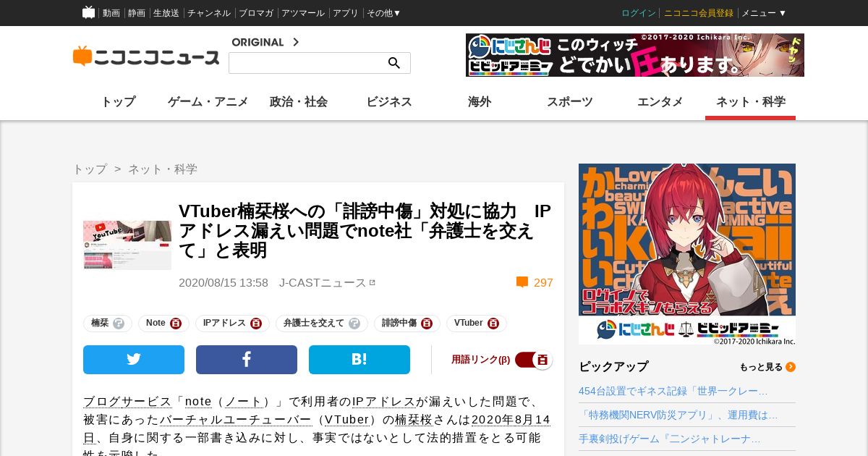Click ニコニコ会員登録 link
The image size is (868, 456).
coord(699,13)
